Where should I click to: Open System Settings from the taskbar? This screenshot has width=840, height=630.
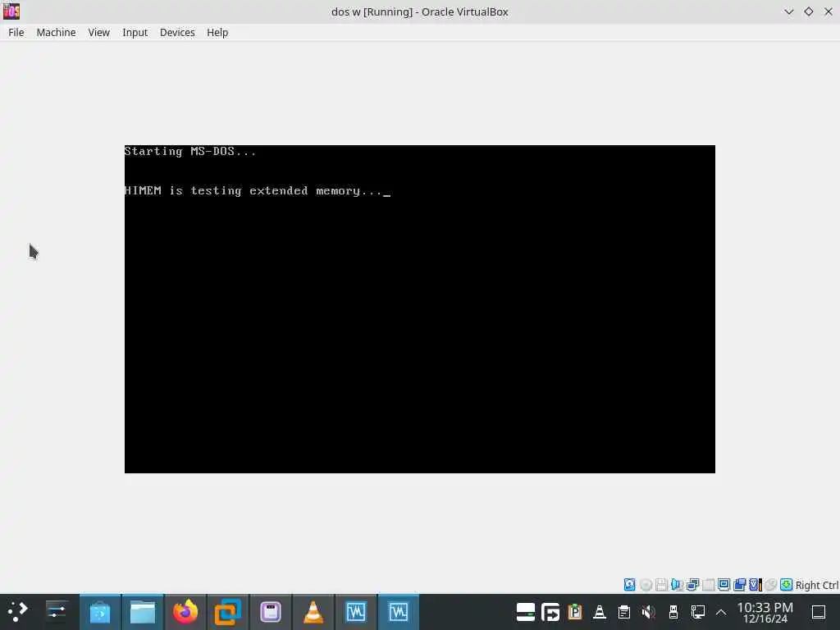(57, 612)
